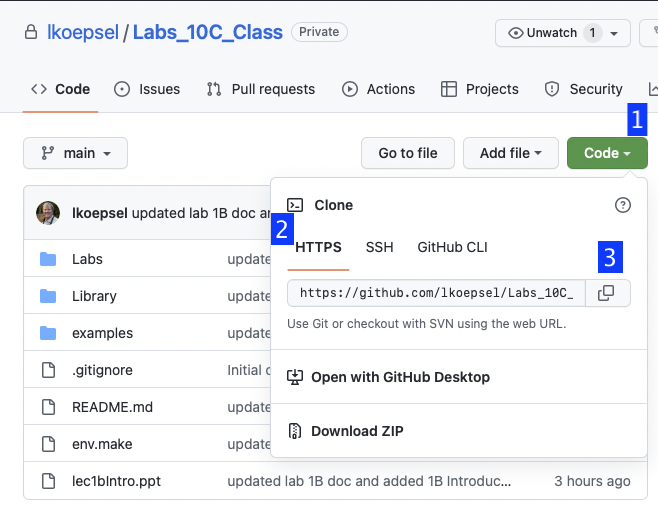658x506 pixels.
Task: Switch to the Code repository tab
Action: click(x=60, y=89)
